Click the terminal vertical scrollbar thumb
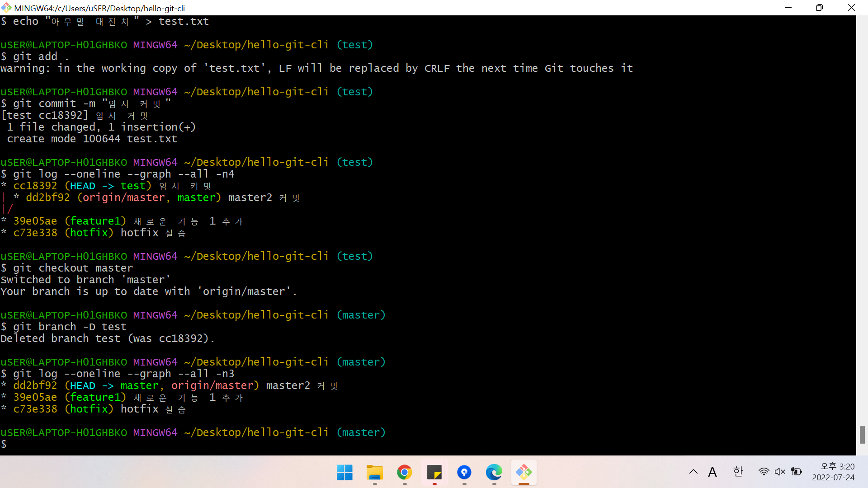Viewport: 868px width, 488px height. coord(862,435)
